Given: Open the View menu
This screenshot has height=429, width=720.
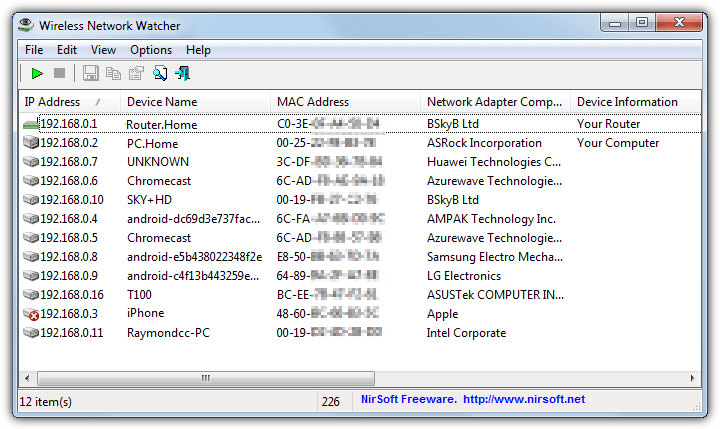Looking at the screenshot, I should tap(103, 50).
